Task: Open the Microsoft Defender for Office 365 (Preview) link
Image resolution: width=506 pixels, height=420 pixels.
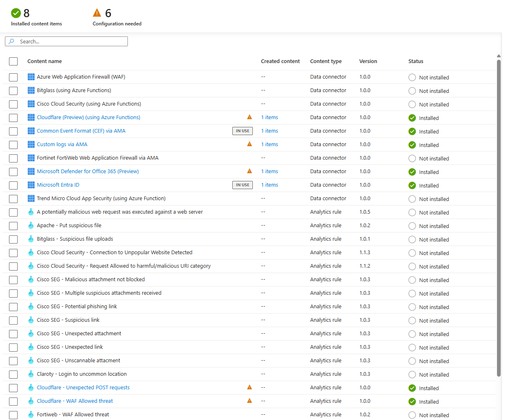Action: [x=88, y=172]
